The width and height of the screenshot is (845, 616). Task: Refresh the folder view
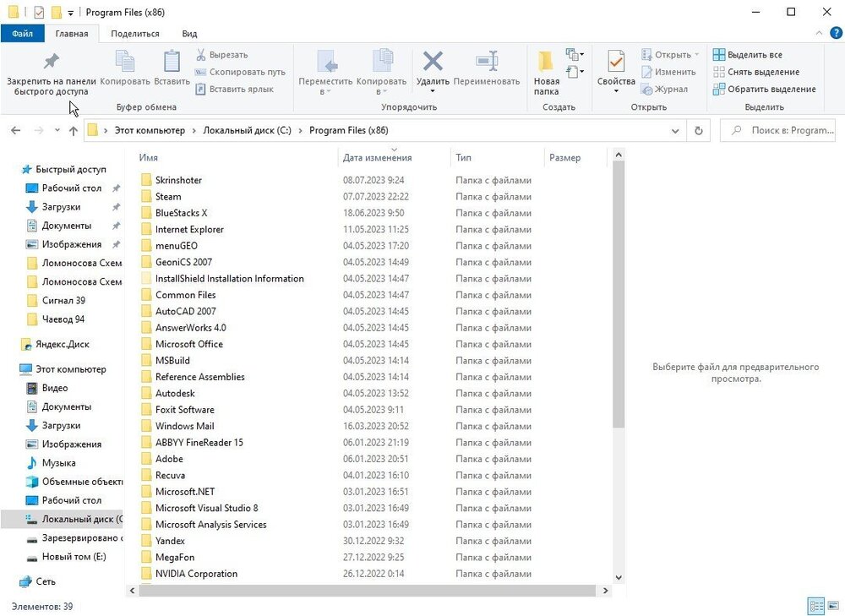699,130
